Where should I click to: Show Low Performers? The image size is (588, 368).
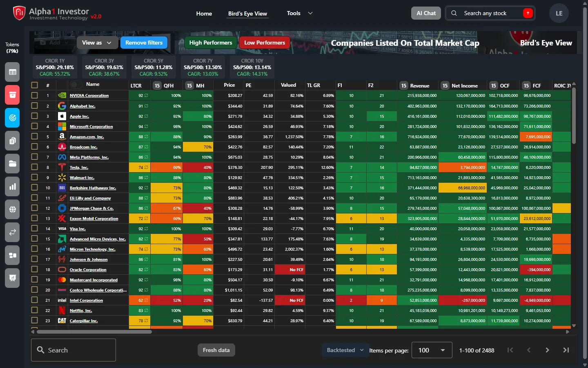(265, 43)
